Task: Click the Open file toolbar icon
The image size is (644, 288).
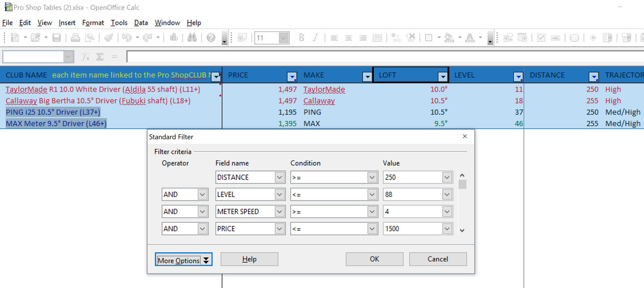Action: [35, 38]
